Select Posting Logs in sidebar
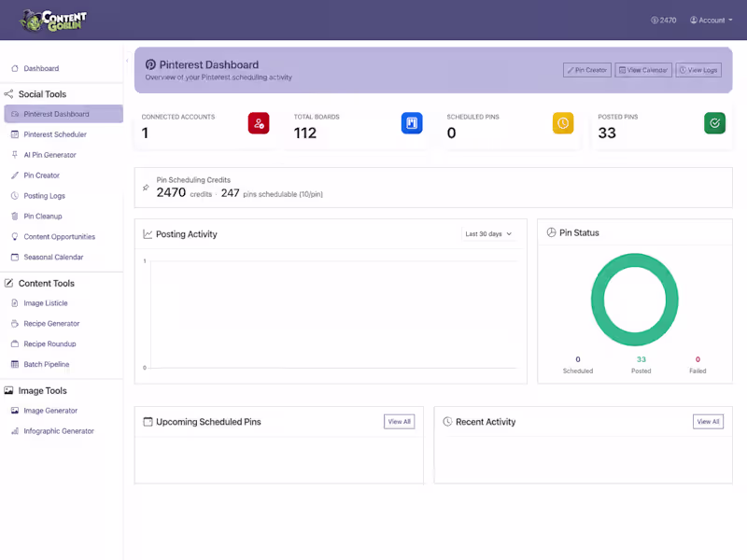Viewport: 747px width, 560px height. tap(44, 196)
